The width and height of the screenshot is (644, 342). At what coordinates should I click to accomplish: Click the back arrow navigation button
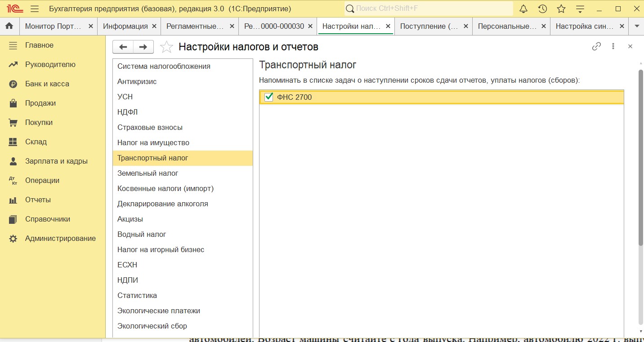point(123,47)
